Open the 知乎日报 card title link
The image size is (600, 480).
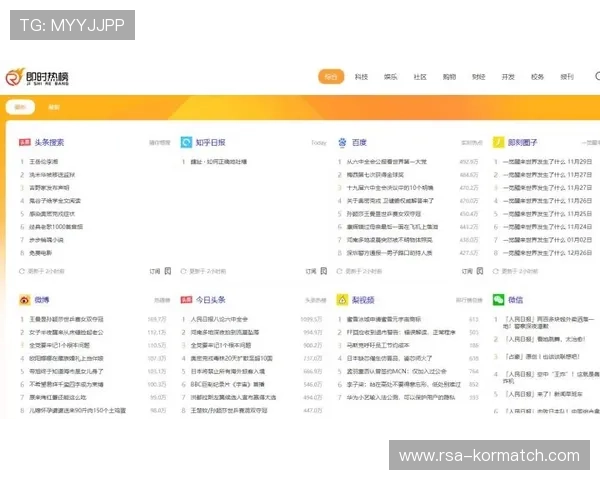[210, 142]
